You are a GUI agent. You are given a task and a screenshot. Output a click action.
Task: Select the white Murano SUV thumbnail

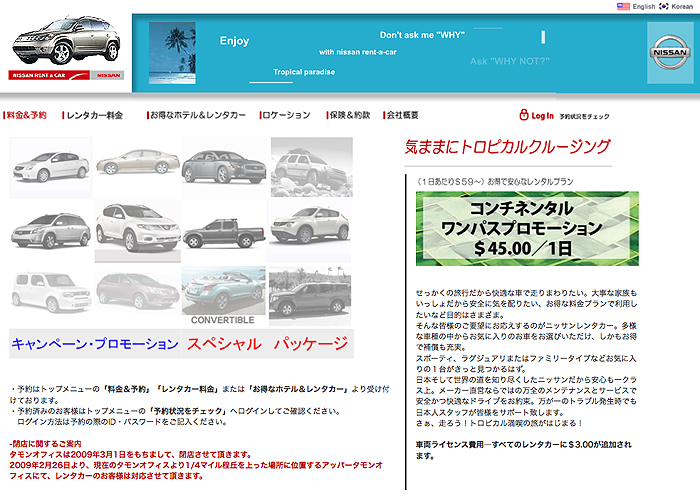(x=138, y=230)
